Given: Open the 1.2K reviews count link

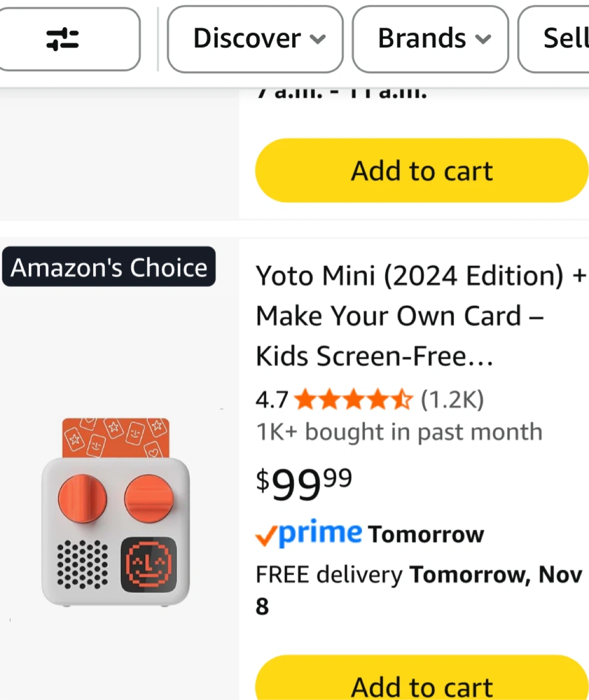Looking at the screenshot, I should pos(452,400).
